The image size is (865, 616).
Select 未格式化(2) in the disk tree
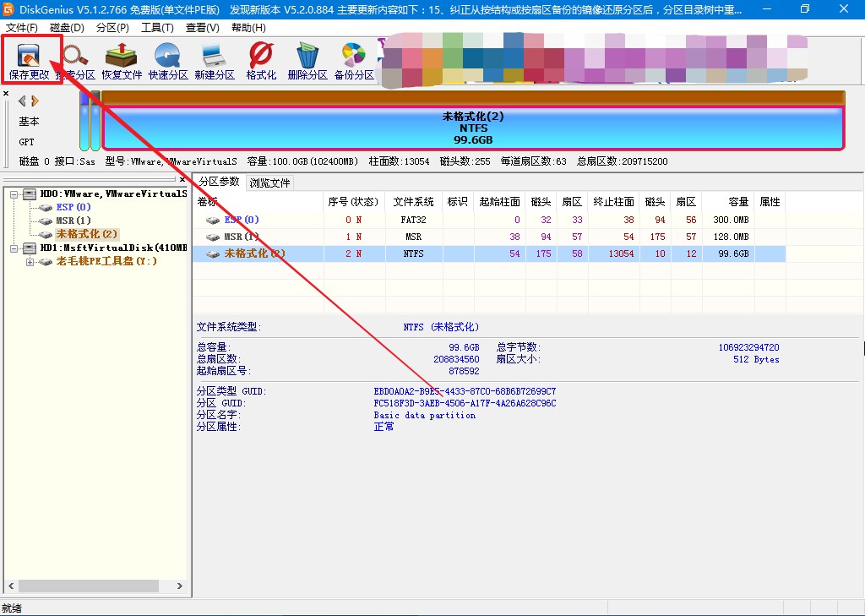(x=87, y=234)
